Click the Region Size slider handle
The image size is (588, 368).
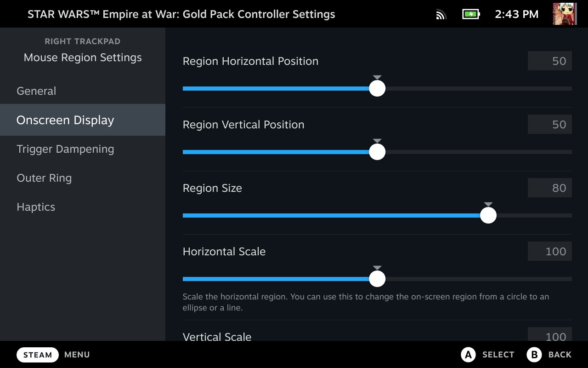[x=488, y=215]
